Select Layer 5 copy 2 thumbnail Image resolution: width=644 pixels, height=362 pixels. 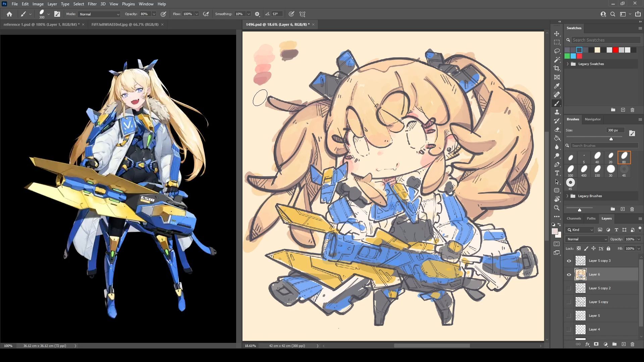[581, 288]
